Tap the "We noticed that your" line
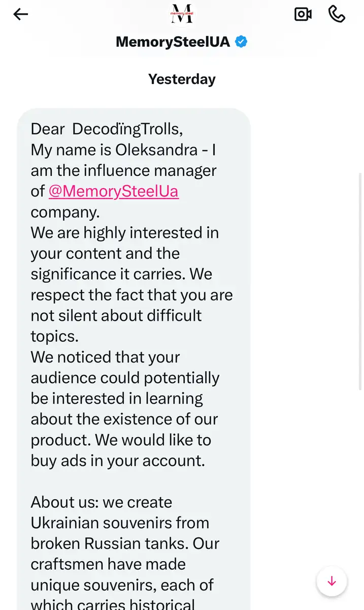The width and height of the screenshot is (364, 610). pos(105,357)
